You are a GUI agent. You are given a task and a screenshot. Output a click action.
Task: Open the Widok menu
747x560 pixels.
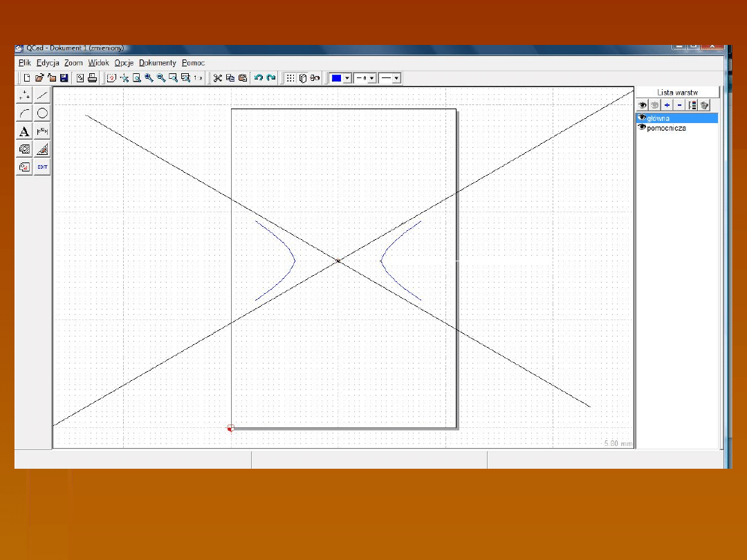(x=98, y=63)
